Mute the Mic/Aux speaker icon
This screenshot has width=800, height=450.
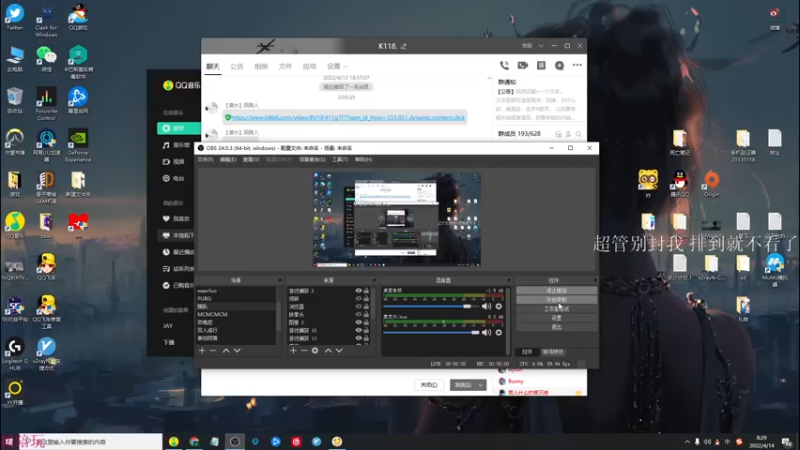(486, 333)
